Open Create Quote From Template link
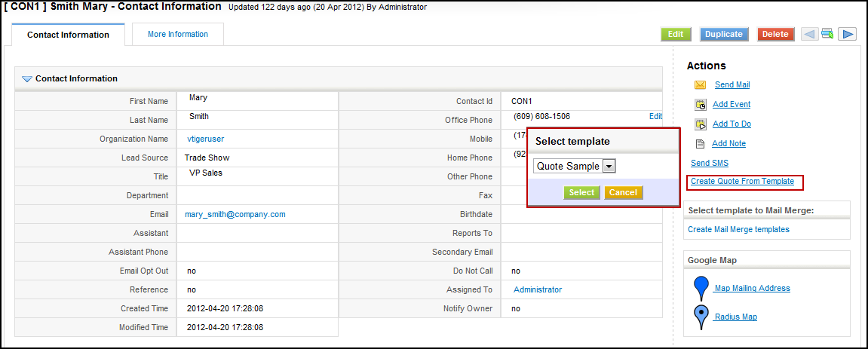The height and width of the screenshot is (349, 868). tap(742, 182)
